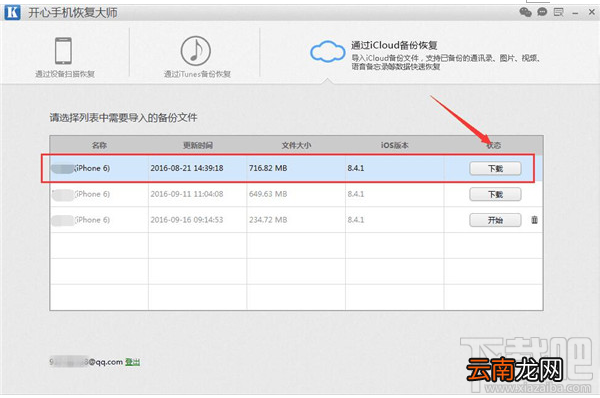Download the 716.82 MB backup
The width and height of the screenshot is (600, 398).
pyautogui.click(x=495, y=168)
